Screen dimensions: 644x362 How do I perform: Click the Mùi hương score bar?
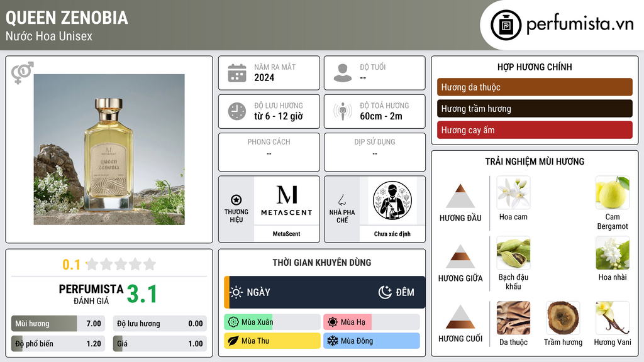click(58, 324)
